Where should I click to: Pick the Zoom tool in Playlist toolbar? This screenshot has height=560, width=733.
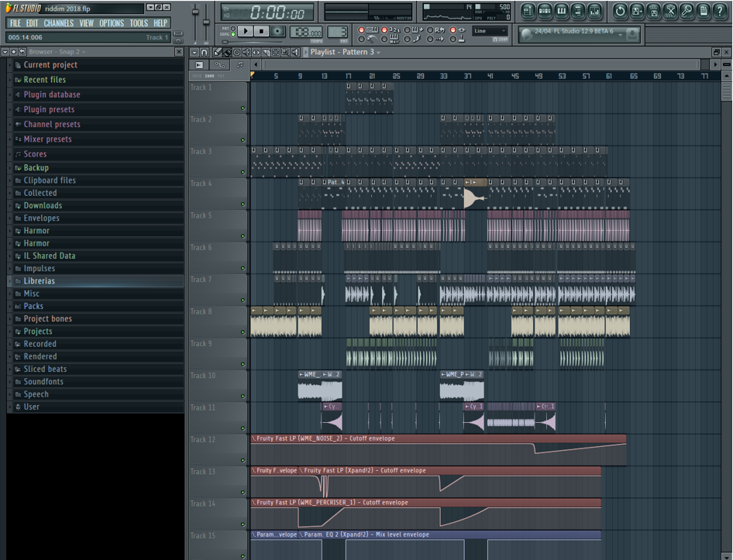click(x=285, y=52)
